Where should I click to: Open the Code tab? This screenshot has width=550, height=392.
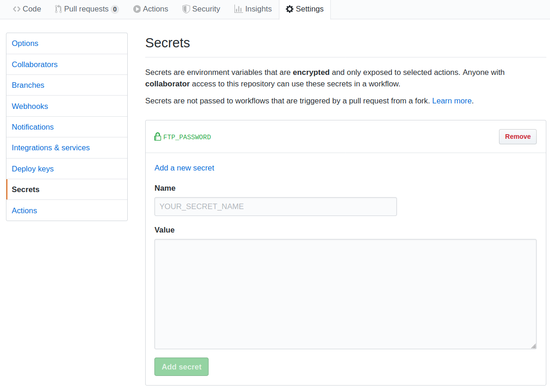(27, 9)
